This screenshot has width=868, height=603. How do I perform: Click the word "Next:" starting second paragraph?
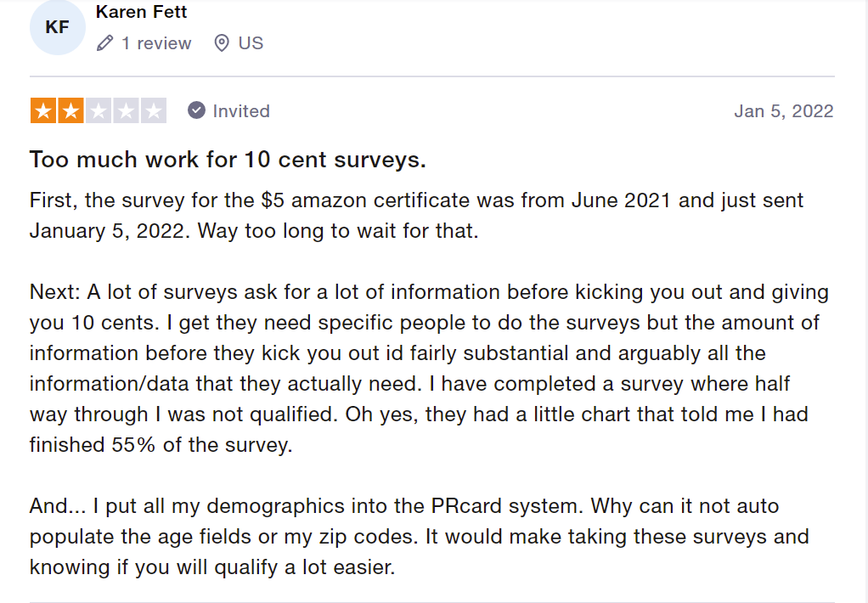tap(54, 292)
